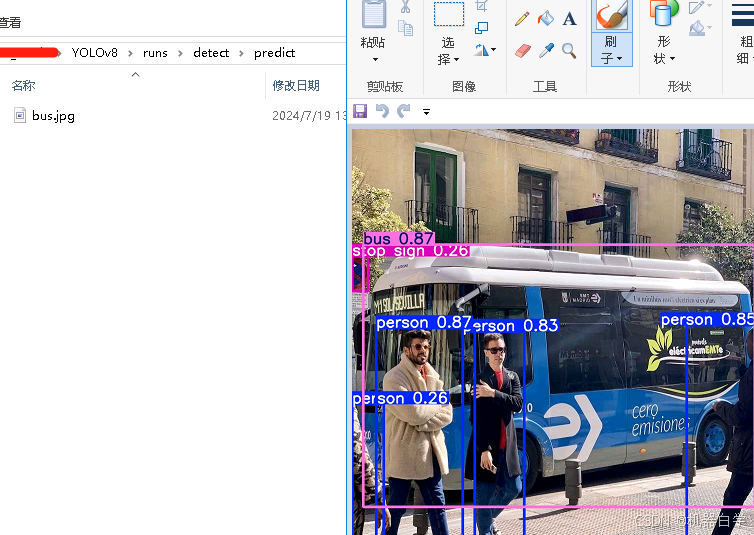Click the Resize image icon
754x535 pixels.
482,28
